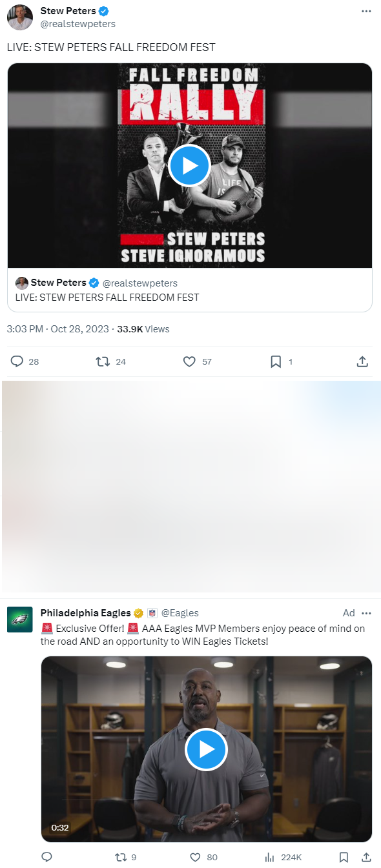The width and height of the screenshot is (381, 868).
Task: Like the Eagles MVP Members ad
Action: click(x=194, y=857)
